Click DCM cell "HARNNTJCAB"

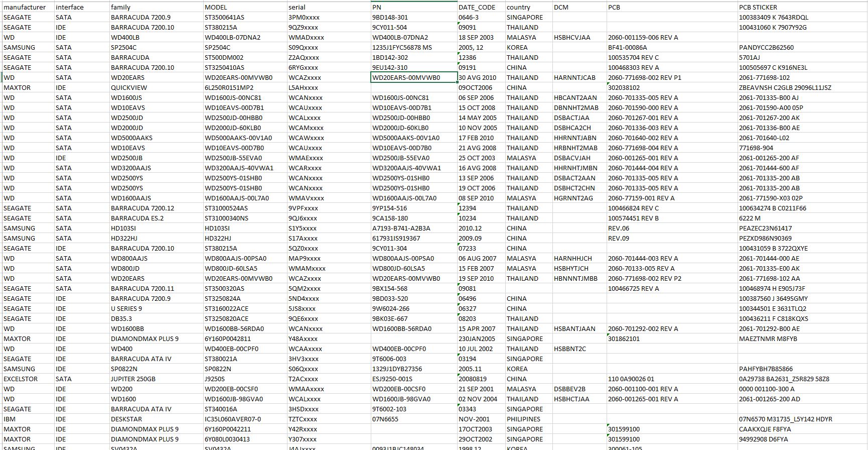pos(580,77)
